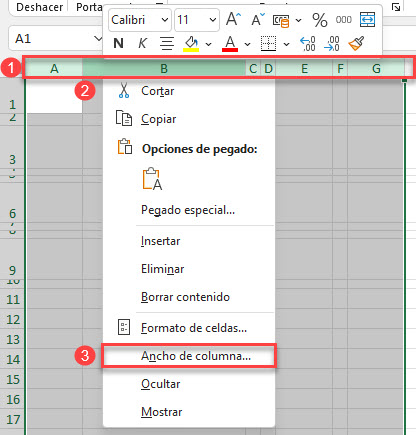
Task: Select row 3 header
Action: click(13, 147)
